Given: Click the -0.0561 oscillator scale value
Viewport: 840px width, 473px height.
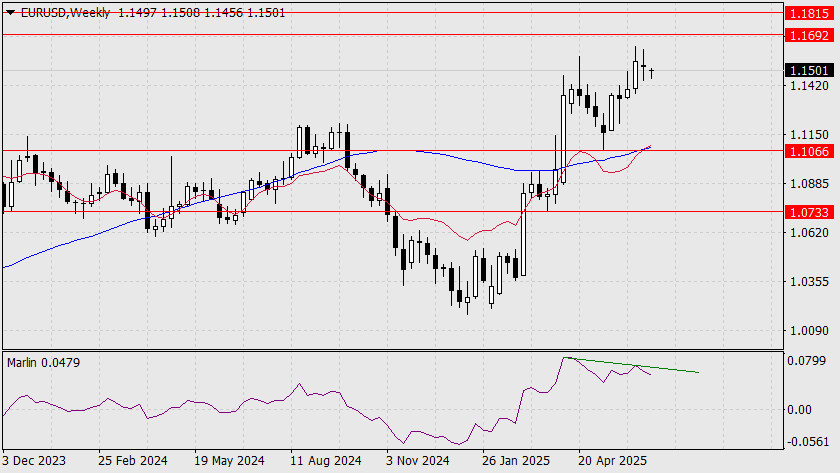Looking at the screenshot, I should click(806, 441).
